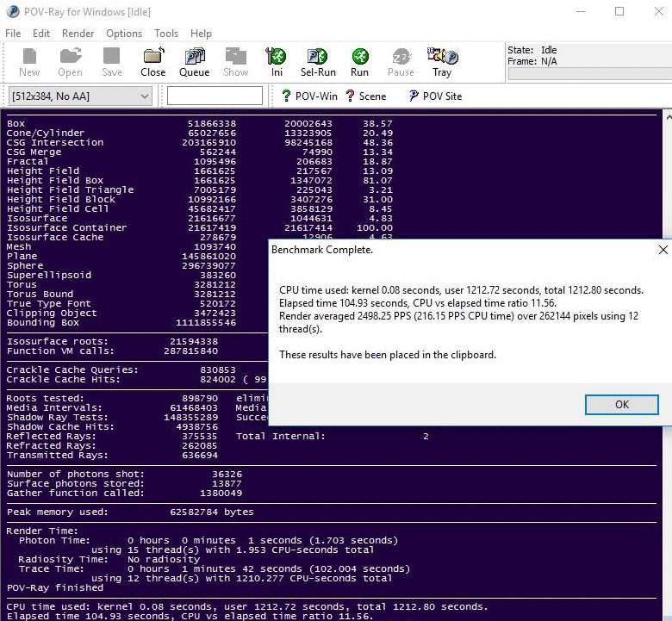
Task: Click the command line options input field
Action: [x=215, y=96]
